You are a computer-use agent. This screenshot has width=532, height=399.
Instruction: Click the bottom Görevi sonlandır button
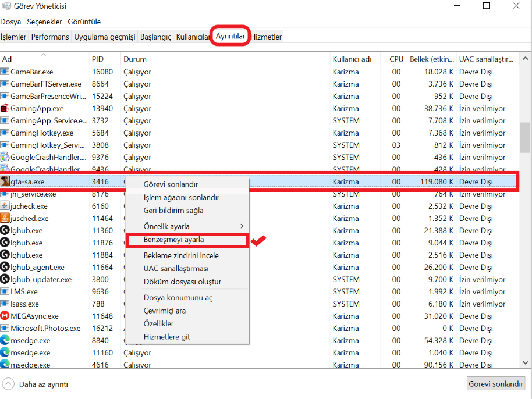pyautogui.click(x=496, y=384)
